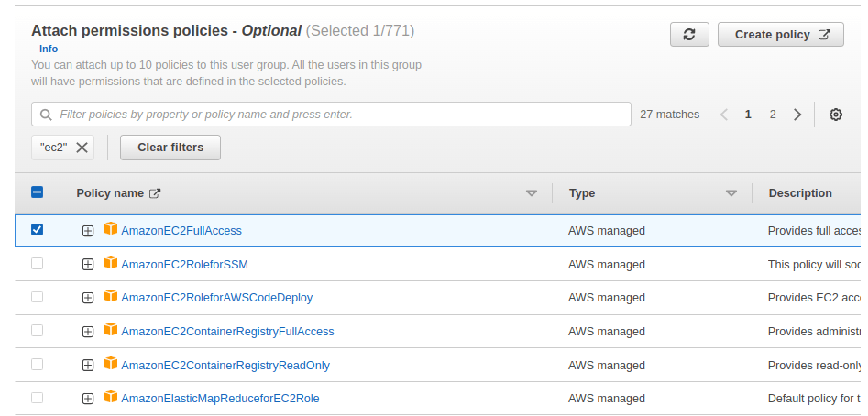Check the AmazonEC2ContainerRegistryReadOnly checkbox
This screenshot has width=868, height=416.
pyautogui.click(x=37, y=364)
